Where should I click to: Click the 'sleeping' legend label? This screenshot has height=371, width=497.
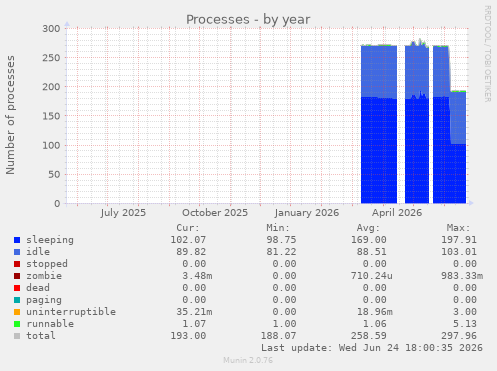(50, 240)
